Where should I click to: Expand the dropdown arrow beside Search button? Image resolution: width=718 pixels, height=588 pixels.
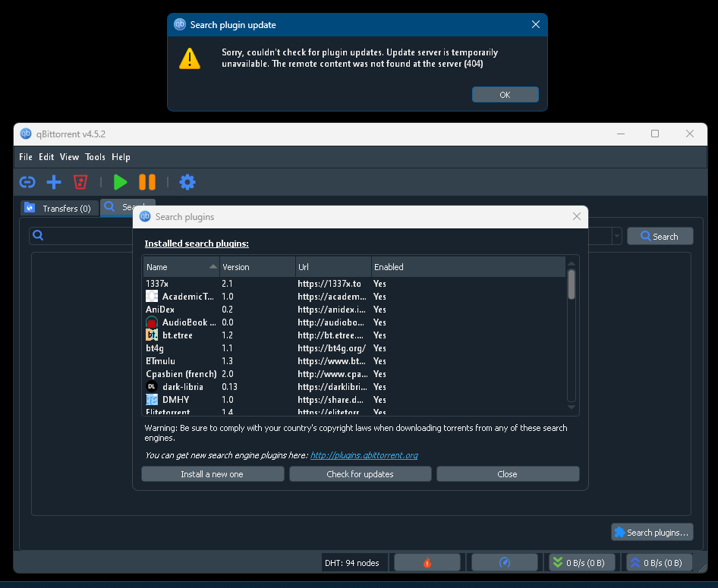617,236
